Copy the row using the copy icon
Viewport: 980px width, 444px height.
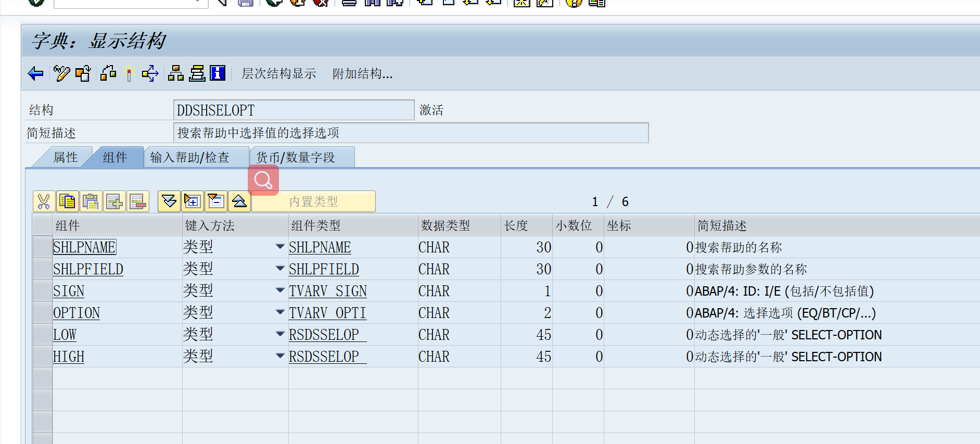point(67,201)
